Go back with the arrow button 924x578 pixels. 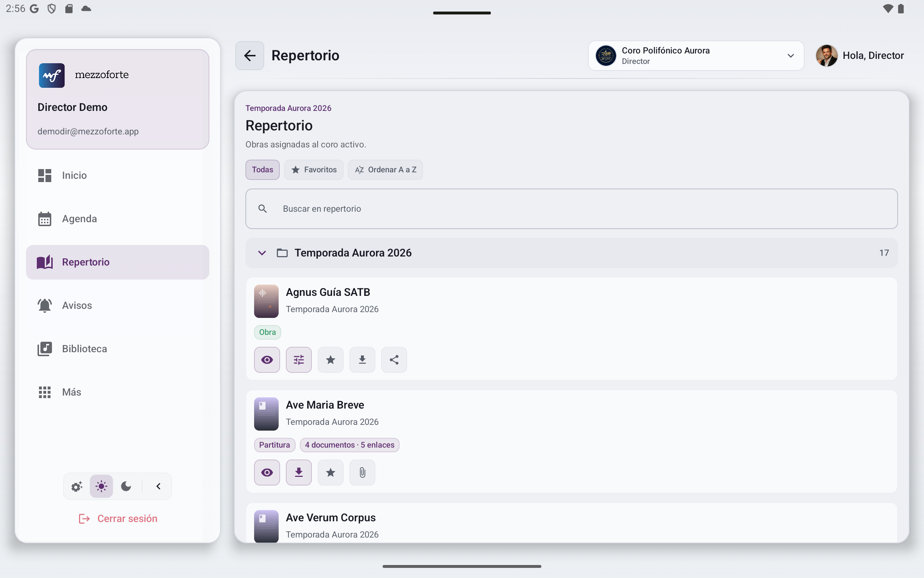[250, 55]
